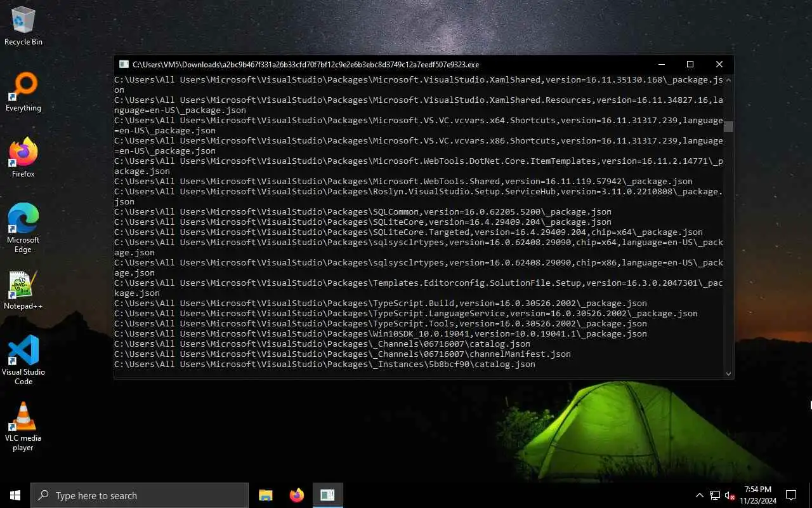Select the Firefox desktop shortcut
Image resolution: width=812 pixels, height=508 pixels.
[x=23, y=158]
